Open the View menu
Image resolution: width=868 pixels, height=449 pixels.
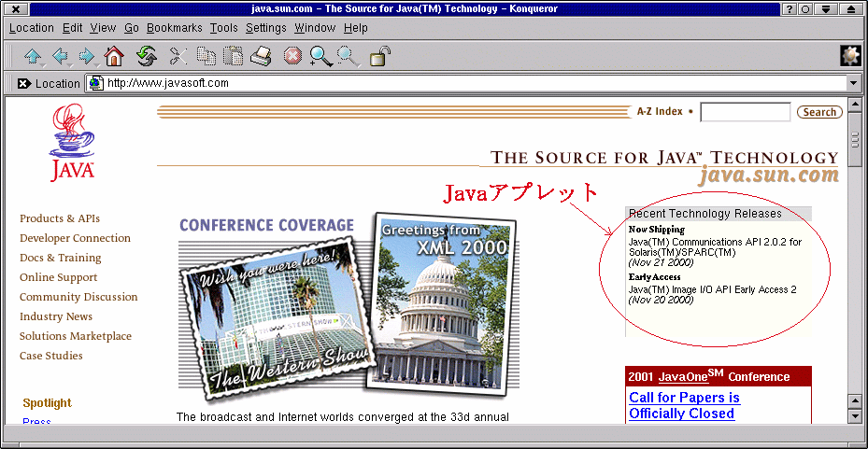[103, 28]
